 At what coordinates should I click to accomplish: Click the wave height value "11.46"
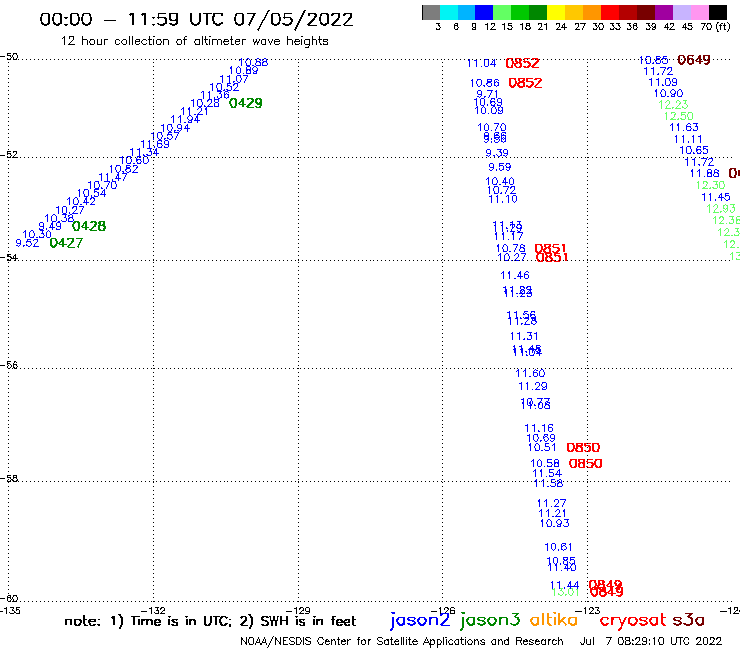pos(515,275)
